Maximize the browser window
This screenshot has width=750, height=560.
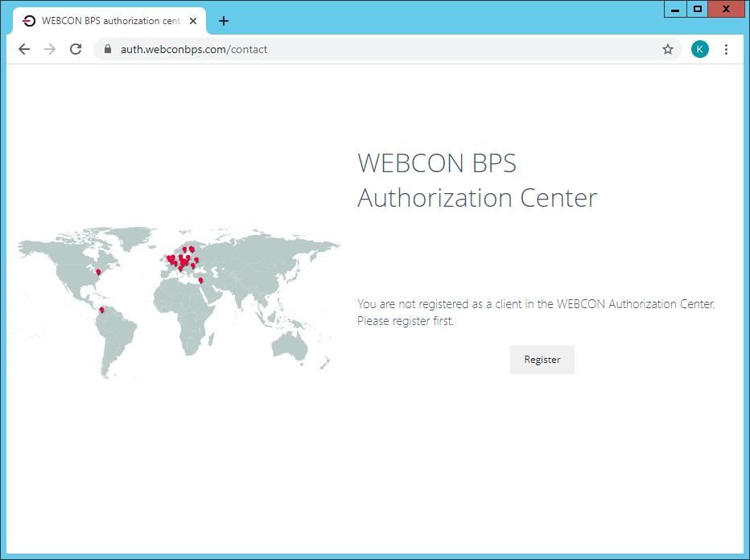698,9
